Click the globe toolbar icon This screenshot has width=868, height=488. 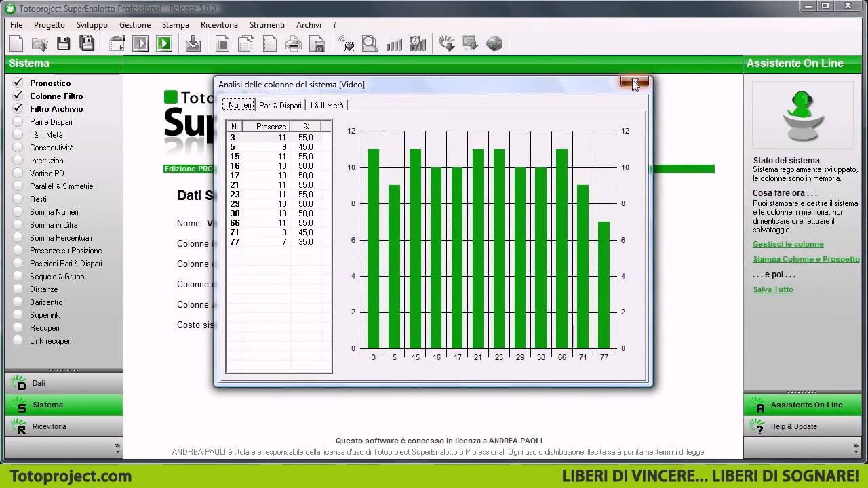coord(494,44)
